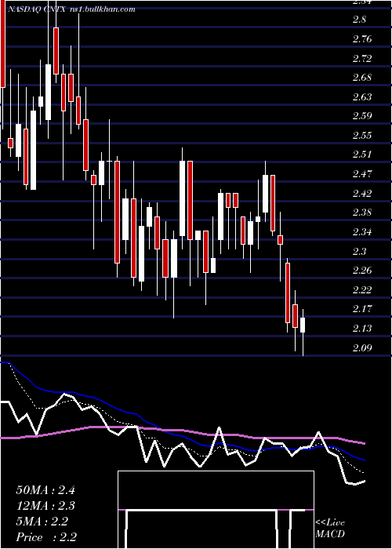Select the 2.55 price axis label
The width and height of the screenshot is (392, 549).
(x=362, y=136)
